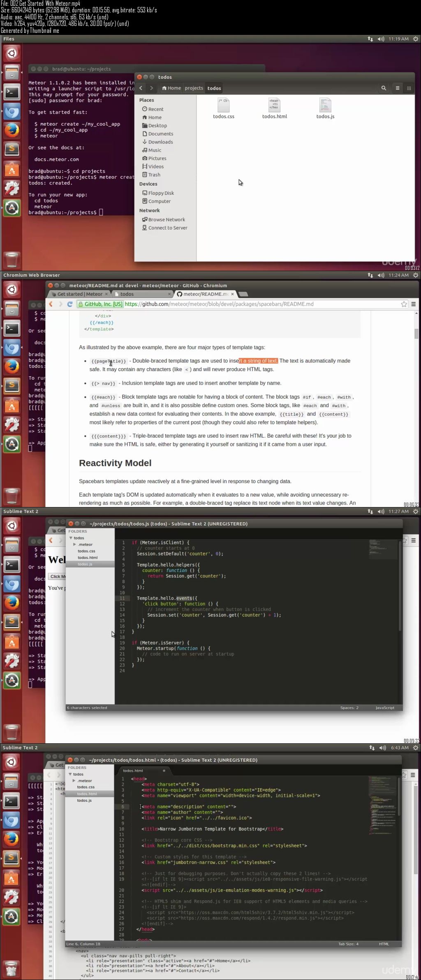Expand .meteor folder in todos.html Sublime sidebar

click(x=74, y=781)
